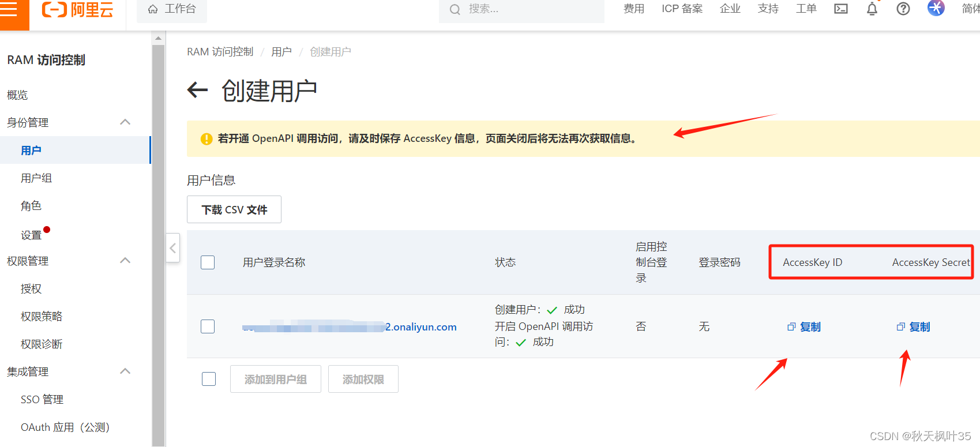Screen dimensions: 980x447
Task: Open the onaliyun.com user login name link
Action: [350, 327]
